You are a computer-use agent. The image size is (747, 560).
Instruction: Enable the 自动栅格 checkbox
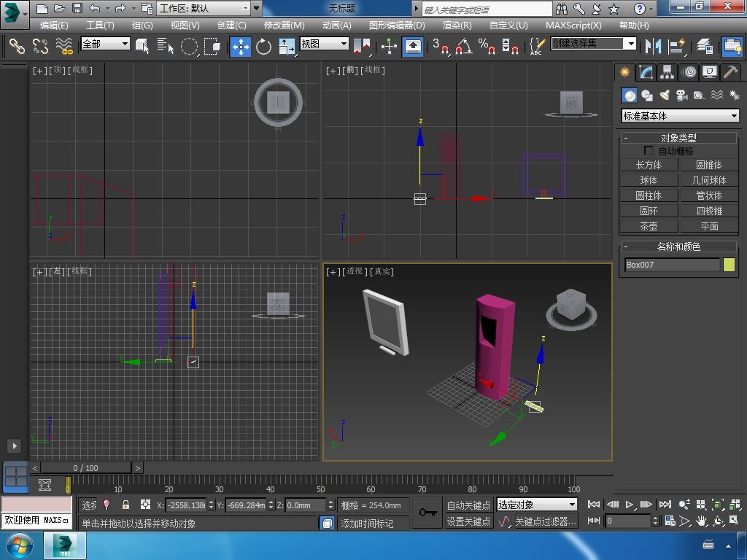(x=649, y=150)
